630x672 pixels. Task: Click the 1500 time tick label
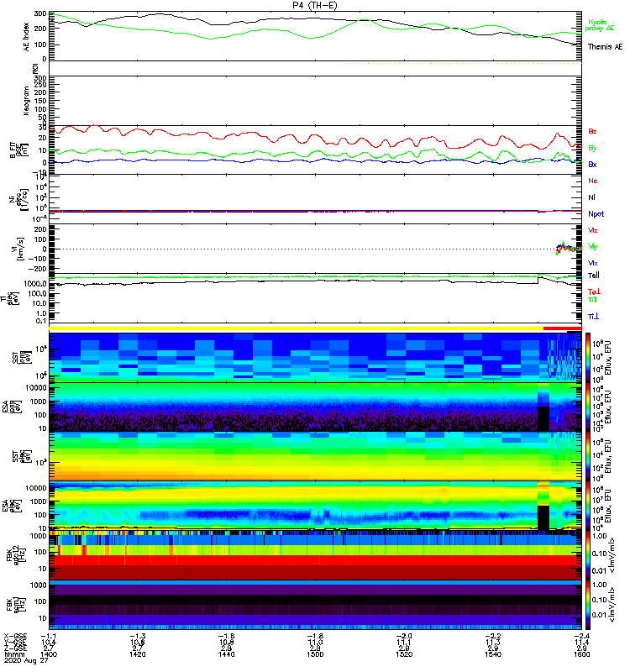(x=315, y=654)
